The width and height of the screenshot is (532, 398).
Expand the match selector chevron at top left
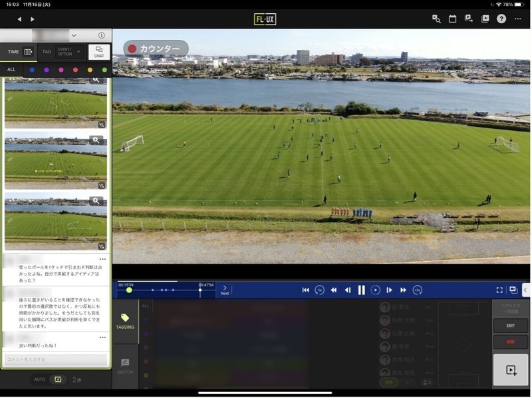pyautogui.click(x=74, y=35)
